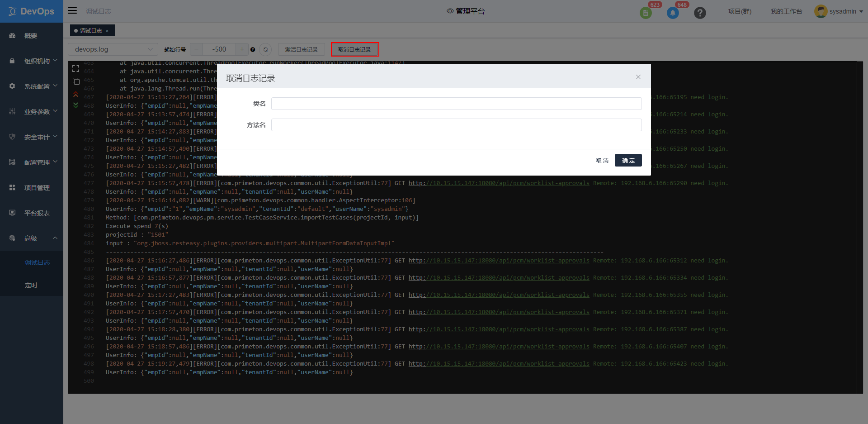This screenshot has height=424, width=868.
Task: Click the start line number field showing -500
Action: coord(219,49)
